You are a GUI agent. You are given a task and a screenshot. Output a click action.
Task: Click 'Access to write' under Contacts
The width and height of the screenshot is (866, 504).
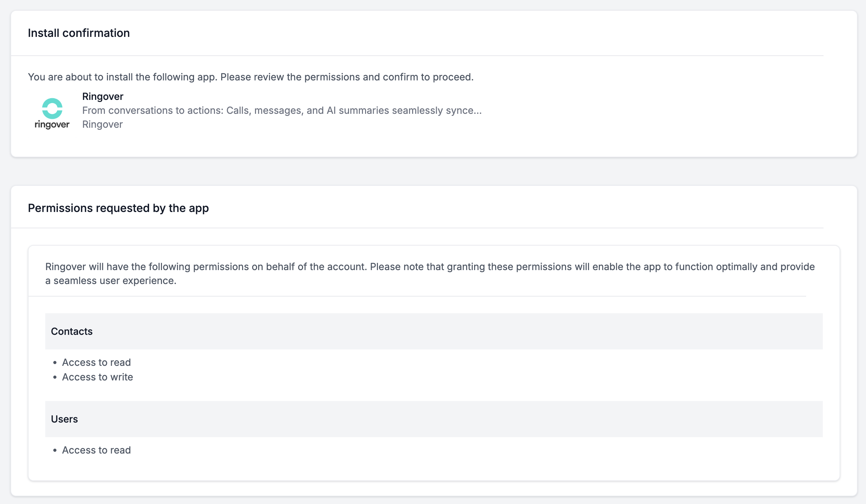click(98, 377)
